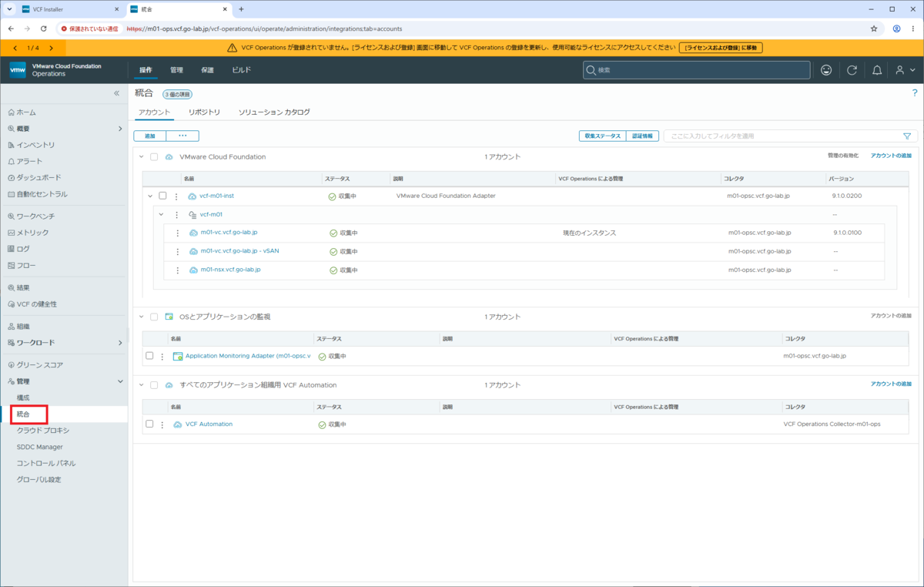Click アカウントの追加 for VMware Cloud Foundation
The height and width of the screenshot is (587, 924).
coord(891,156)
